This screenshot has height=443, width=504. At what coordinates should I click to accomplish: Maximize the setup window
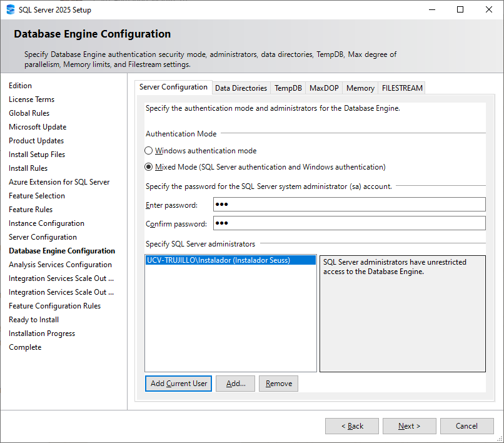[x=460, y=9]
